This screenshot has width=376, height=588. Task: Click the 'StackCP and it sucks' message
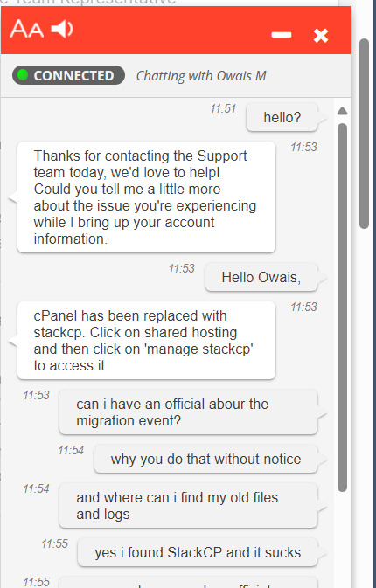point(198,552)
